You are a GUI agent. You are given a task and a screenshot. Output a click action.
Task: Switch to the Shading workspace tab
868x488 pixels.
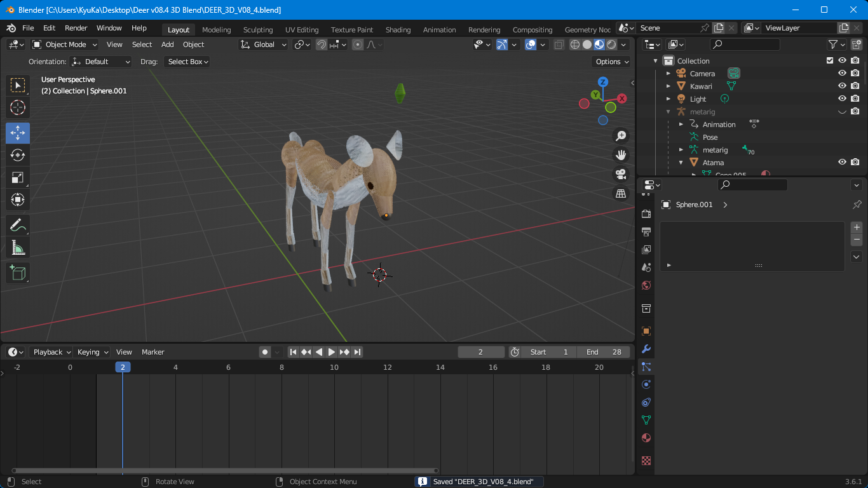pyautogui.click(x=398, y=29)
